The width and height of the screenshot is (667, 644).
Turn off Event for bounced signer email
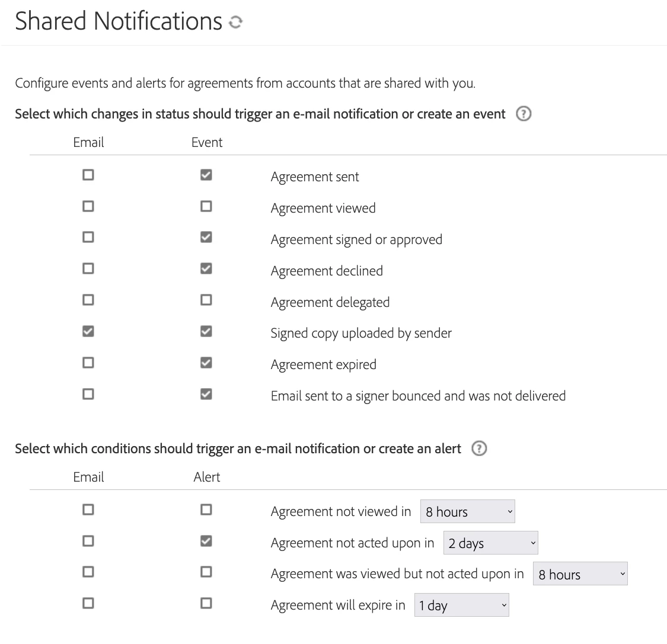[x=206, y=395]
